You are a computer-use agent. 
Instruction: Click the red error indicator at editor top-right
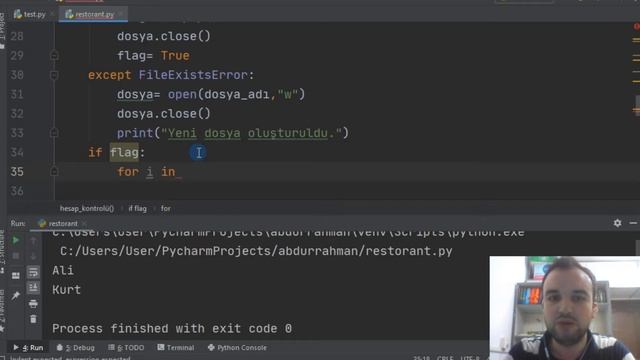(636, 26)
